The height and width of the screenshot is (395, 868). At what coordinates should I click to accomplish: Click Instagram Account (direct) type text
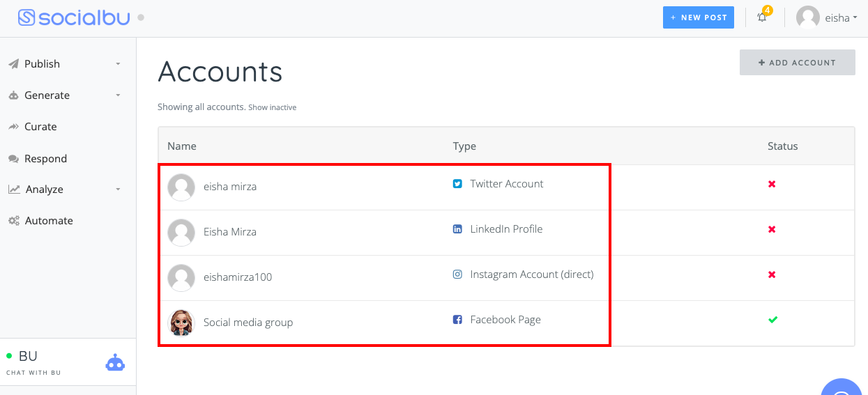(x=532, y=274)
